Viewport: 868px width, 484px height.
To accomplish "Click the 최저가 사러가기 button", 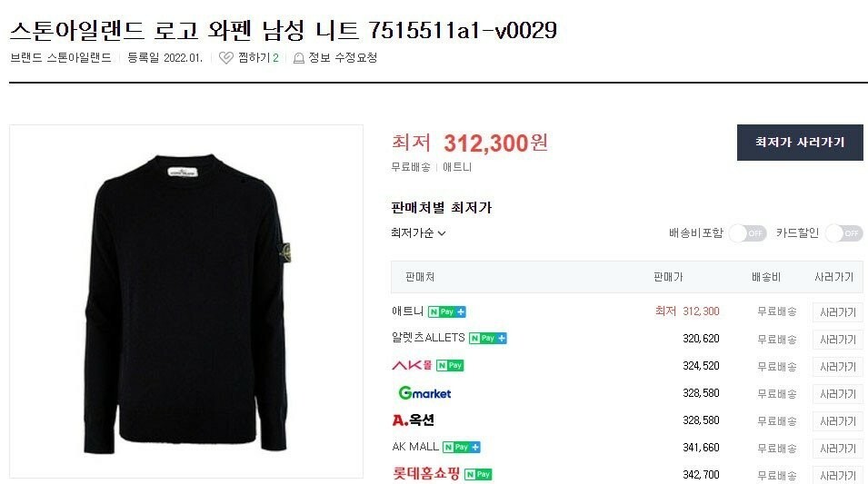I will (800, 143).
